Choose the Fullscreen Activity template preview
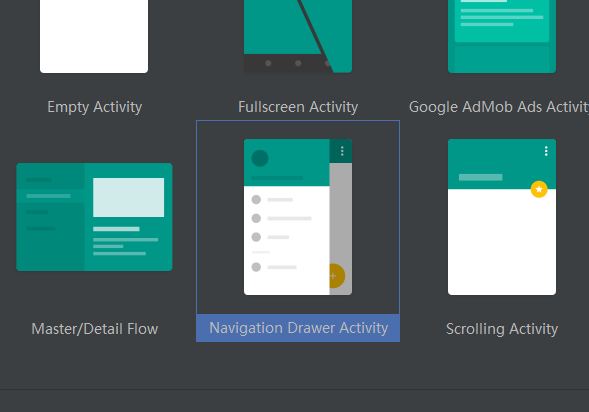Image resolution: width=589 pixels, height=412 pixels. (x=298, y=36)
